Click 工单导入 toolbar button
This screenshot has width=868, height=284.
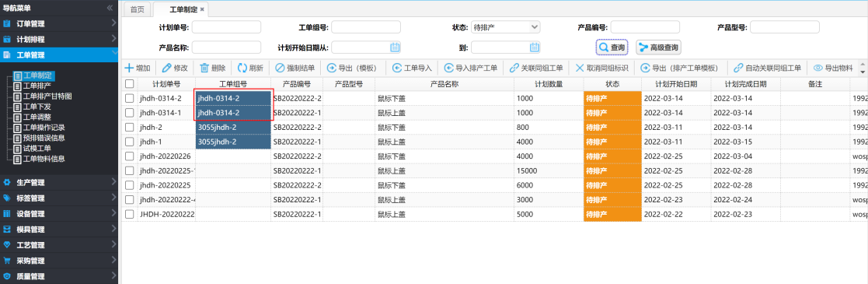pyautogui.click(x=412, y=68)
